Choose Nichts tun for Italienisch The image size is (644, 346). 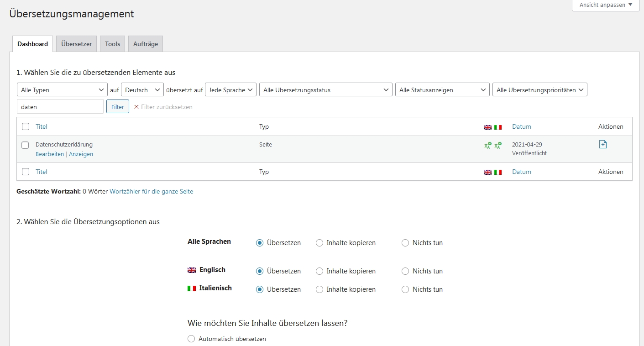(405, 289)
